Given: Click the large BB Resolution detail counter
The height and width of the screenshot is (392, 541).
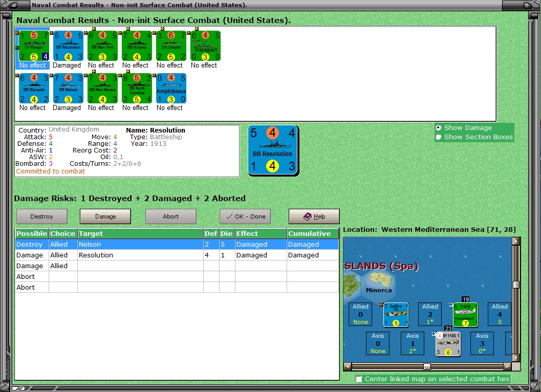Looking at the screenshot, I should [x=273, y=150].
